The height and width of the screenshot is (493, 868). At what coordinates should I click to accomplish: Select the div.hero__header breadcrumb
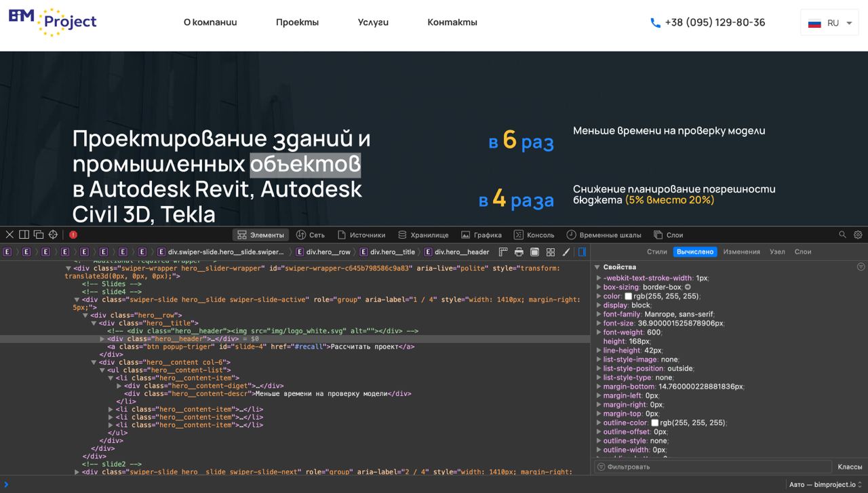tap(456, 252)
